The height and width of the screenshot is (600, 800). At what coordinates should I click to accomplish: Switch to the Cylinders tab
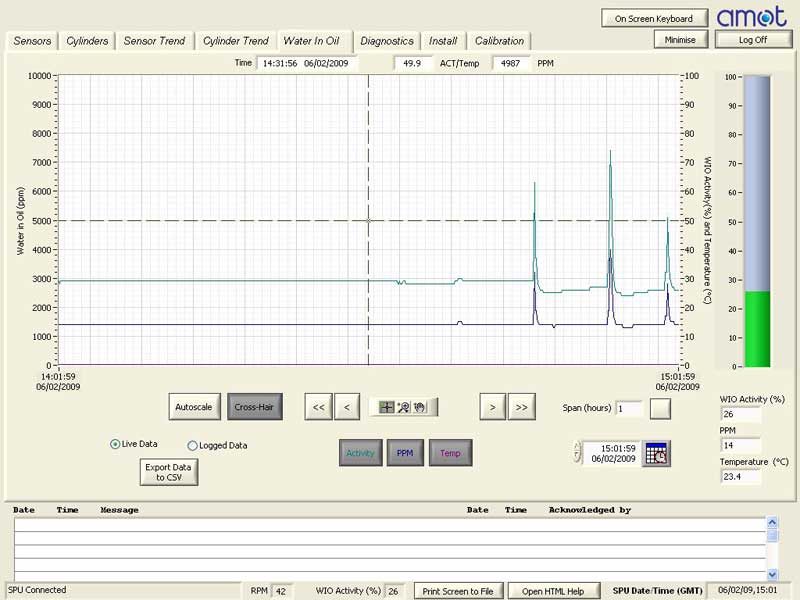(87, 41)
